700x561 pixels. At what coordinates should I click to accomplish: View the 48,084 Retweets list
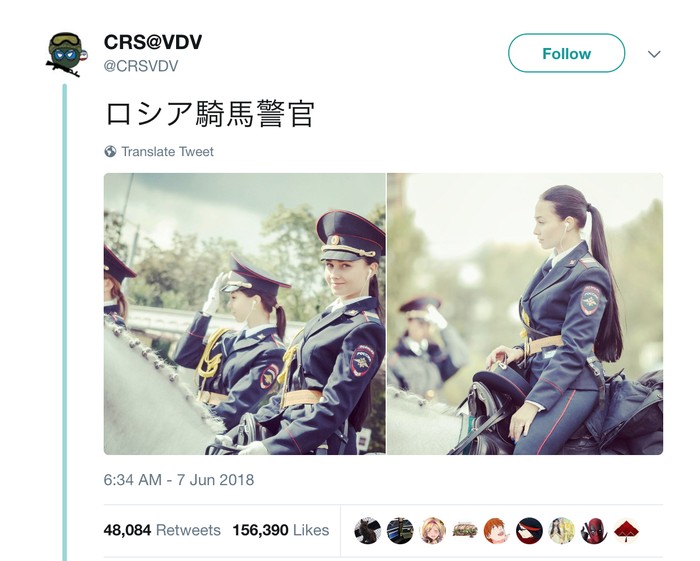[x=162, y=530]
